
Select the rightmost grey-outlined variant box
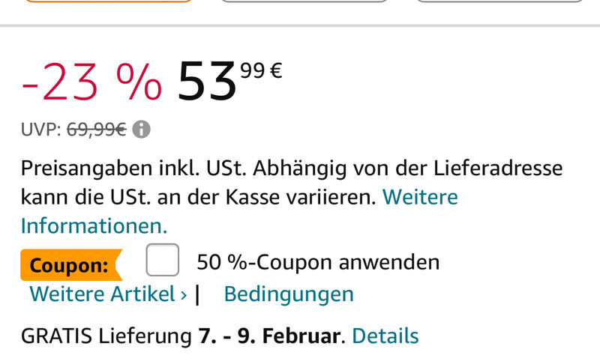[x=499, y=1]
